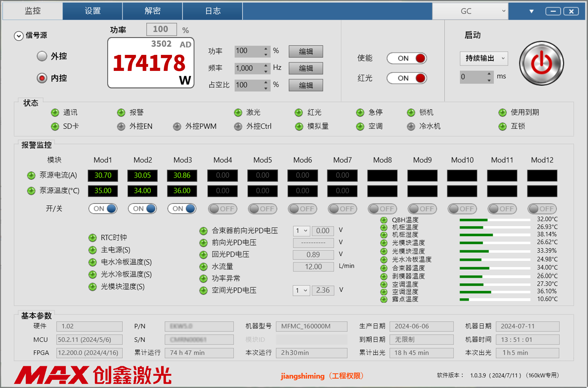588x388 pixels.
Task: Click the QBH温度 indicator light
Action: 384,220
